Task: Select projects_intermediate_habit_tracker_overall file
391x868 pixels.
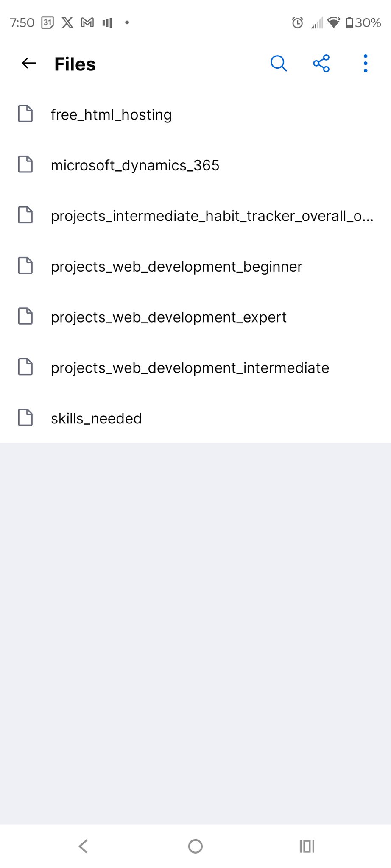Action: (x=212, y=216)
